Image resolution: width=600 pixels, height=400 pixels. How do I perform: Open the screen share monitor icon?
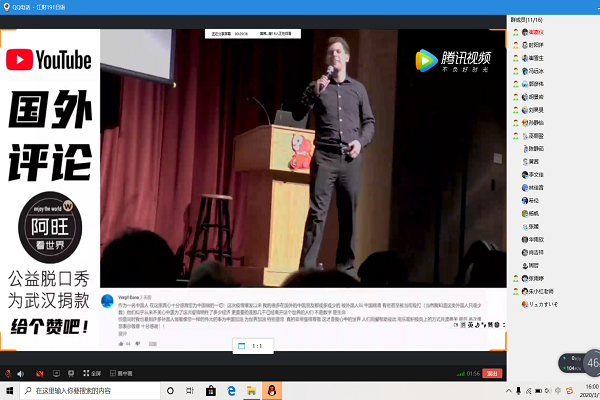(x=56, y=373)
